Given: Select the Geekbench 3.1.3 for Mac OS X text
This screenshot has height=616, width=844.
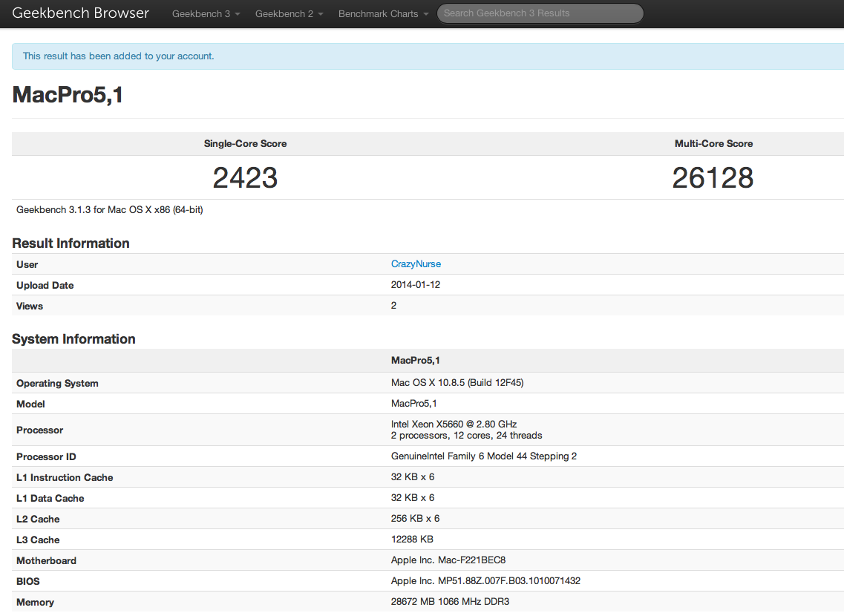Looking at the screenshot, I should point(109,210).
